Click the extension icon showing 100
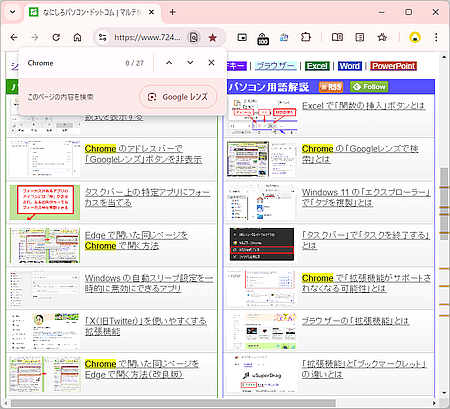This screenshot has width=450, height=409. coord(263,39)
